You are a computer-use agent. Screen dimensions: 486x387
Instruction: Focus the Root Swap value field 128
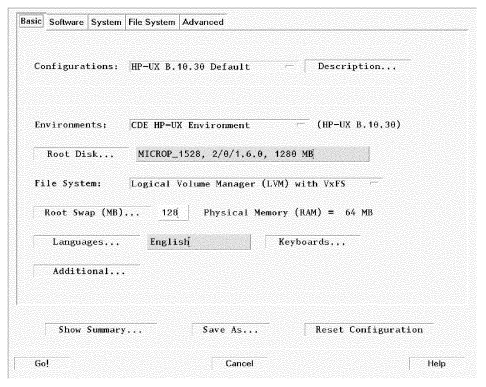pos(173,213)
